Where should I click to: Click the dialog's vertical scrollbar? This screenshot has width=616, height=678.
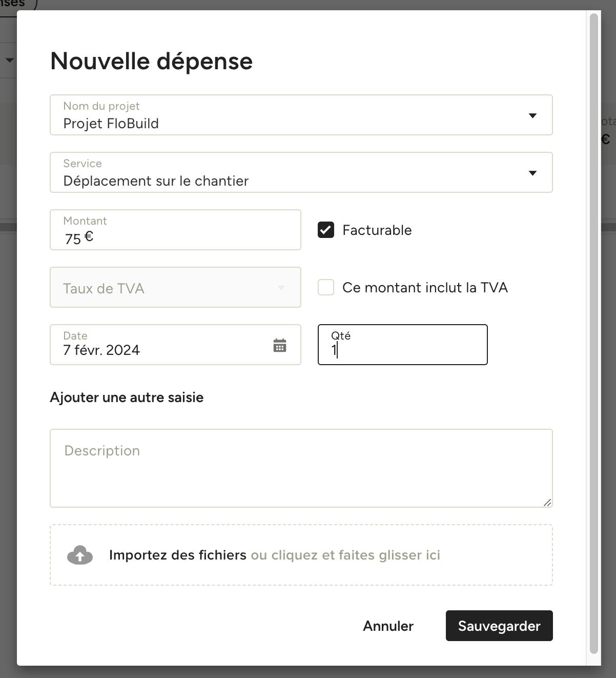[x=594, y=333]
